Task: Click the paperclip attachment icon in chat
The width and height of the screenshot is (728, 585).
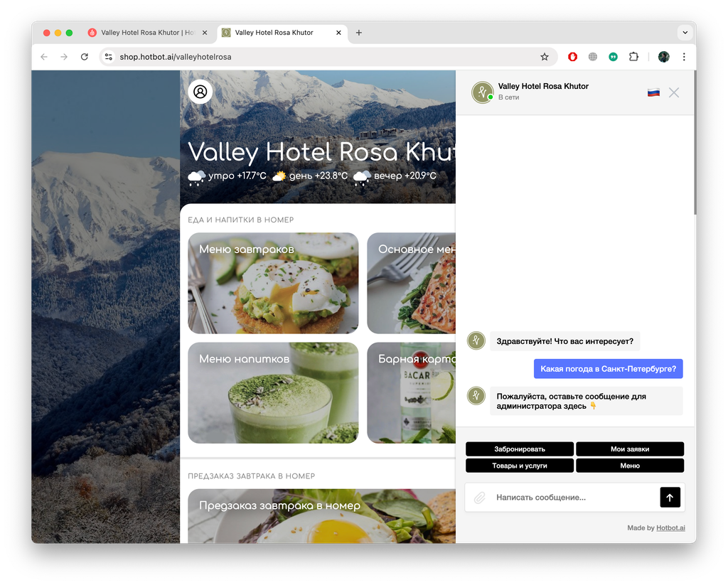Action: tap(480, 498)
